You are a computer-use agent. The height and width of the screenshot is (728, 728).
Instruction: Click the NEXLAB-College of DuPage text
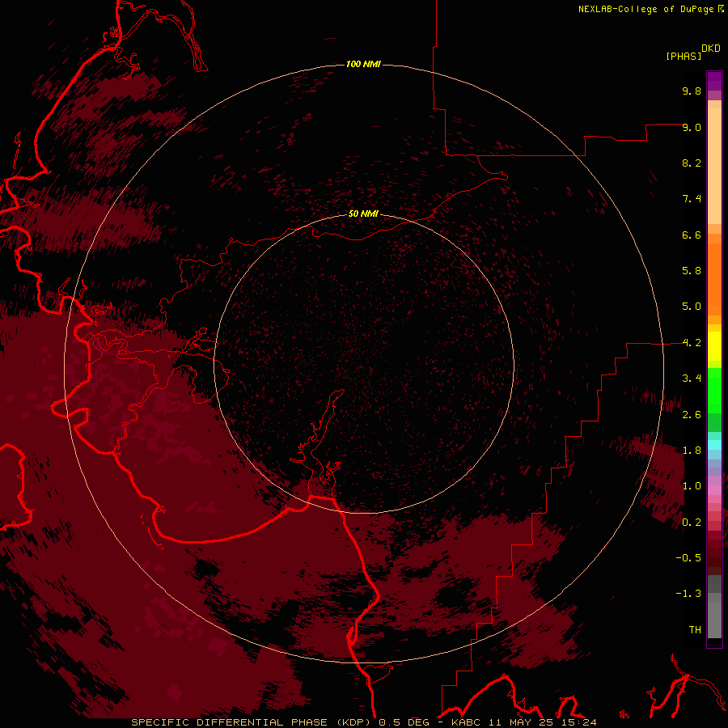click(x=647, y=9)
